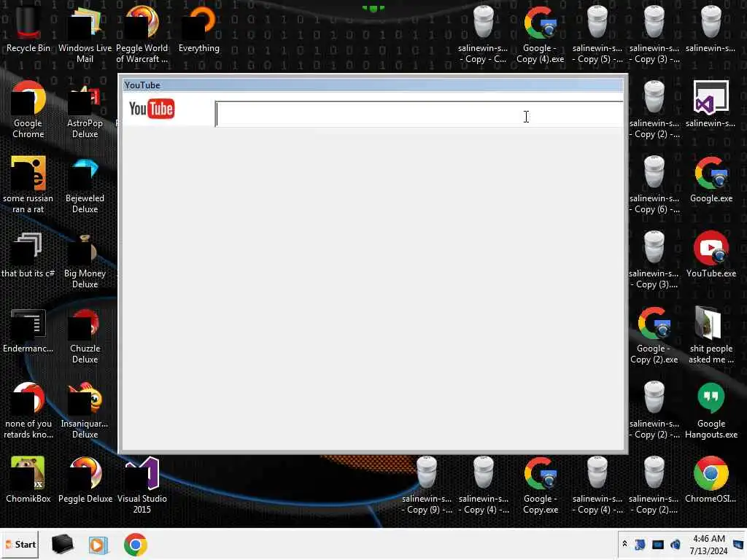Select ChromeOSI... desktop icon

711,480
